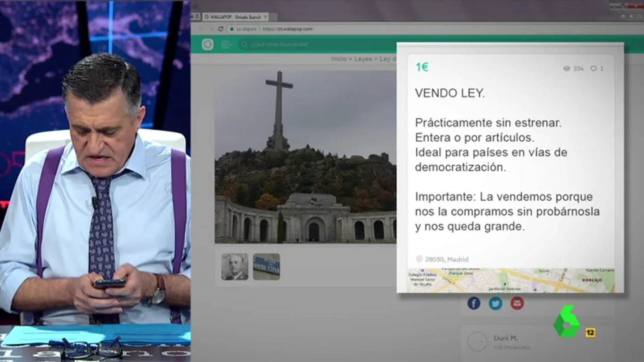Viewport: 644px width, 362px height.
Task: Share the listing on Facebook
Action: pyautogui.click(x=474, y=303)
